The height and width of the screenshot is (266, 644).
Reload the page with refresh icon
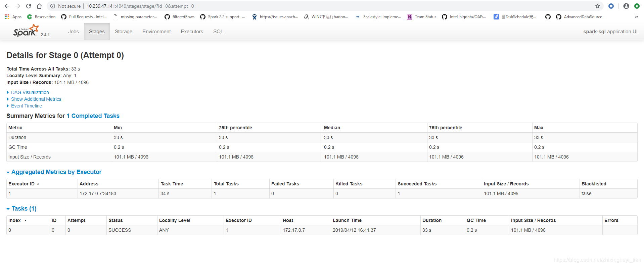[x=29, y=6]
